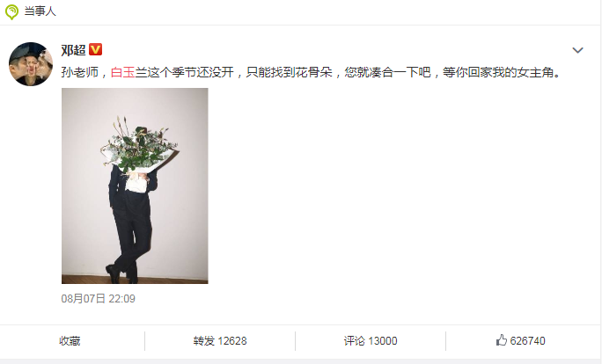Select the phrase 只能找到花骨朵 in the post
Screen dimensions: 602x364
click(x=289, y=72)
